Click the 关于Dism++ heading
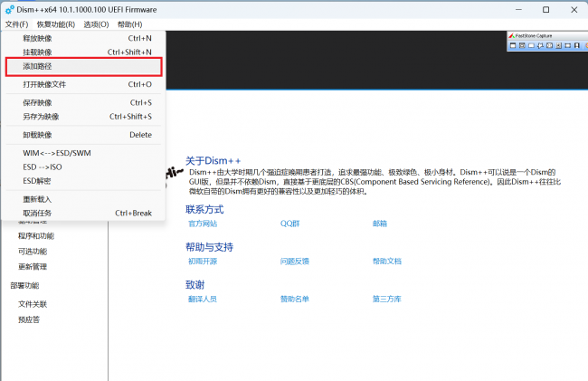The width and height of the screenshot is (588, 381). coord(213,161)
